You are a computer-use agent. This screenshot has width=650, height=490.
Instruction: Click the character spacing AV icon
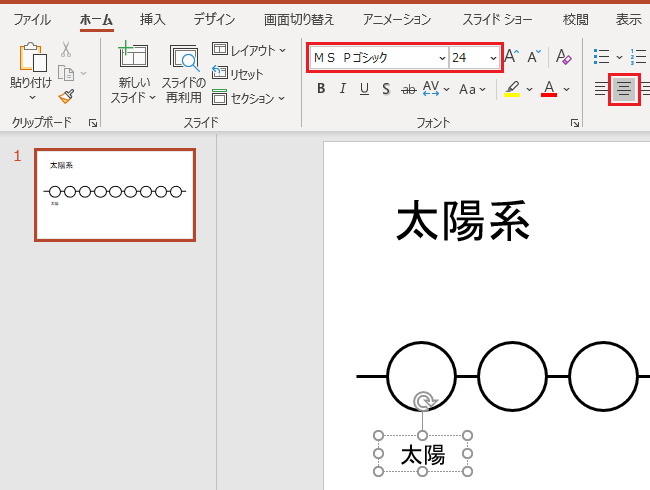pyautogui.click(x=431, y=88)
